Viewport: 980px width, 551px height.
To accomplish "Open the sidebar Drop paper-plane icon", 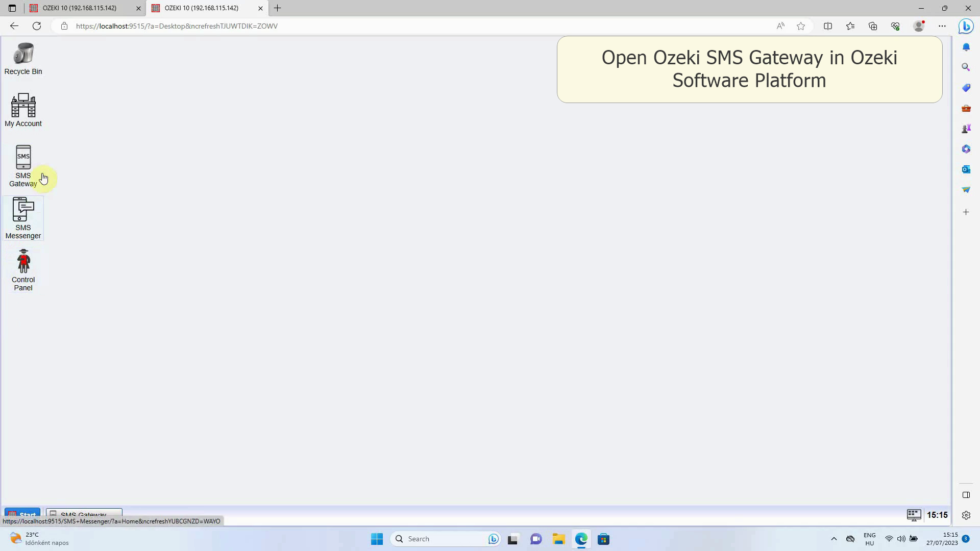I will coord(966,190).
